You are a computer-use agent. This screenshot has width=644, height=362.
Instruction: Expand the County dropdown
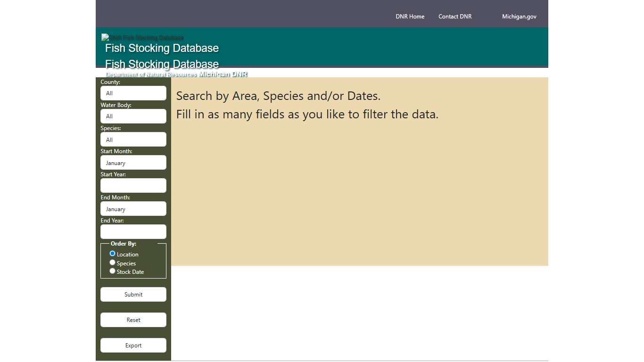pos(133,93)
